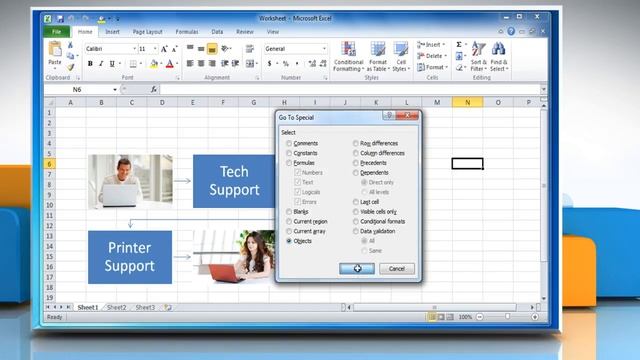Open Conditional Formatting

(348, 56)
